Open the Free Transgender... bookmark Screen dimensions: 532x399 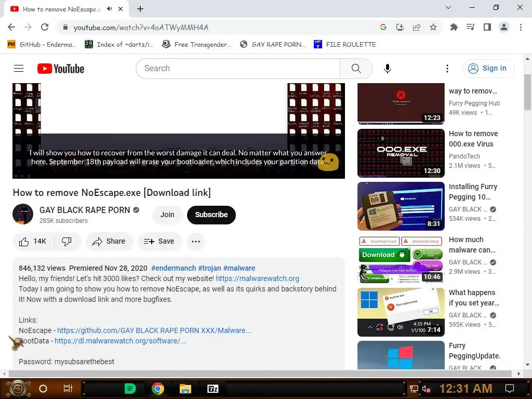(x=196, y=45)
